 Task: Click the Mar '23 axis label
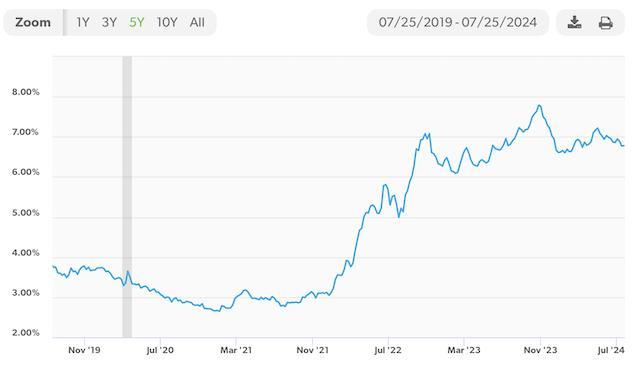coord(464,350)
